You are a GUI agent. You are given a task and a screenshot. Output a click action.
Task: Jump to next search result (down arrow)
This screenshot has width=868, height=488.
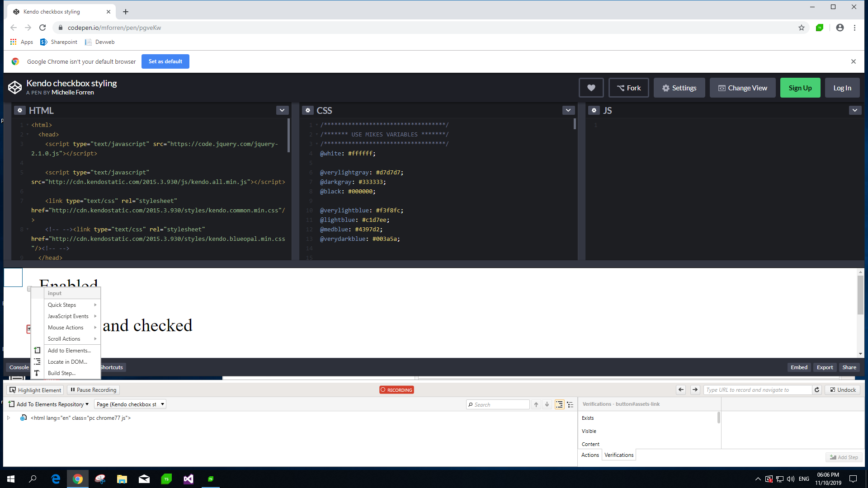547,404
